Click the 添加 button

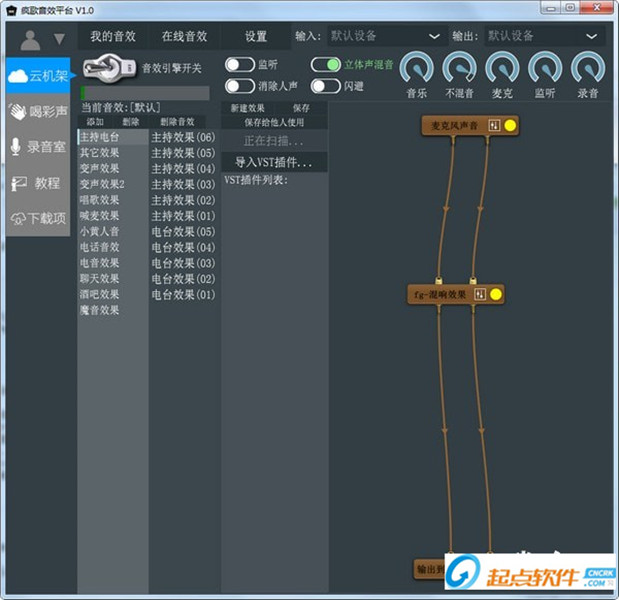click(95, 122)
